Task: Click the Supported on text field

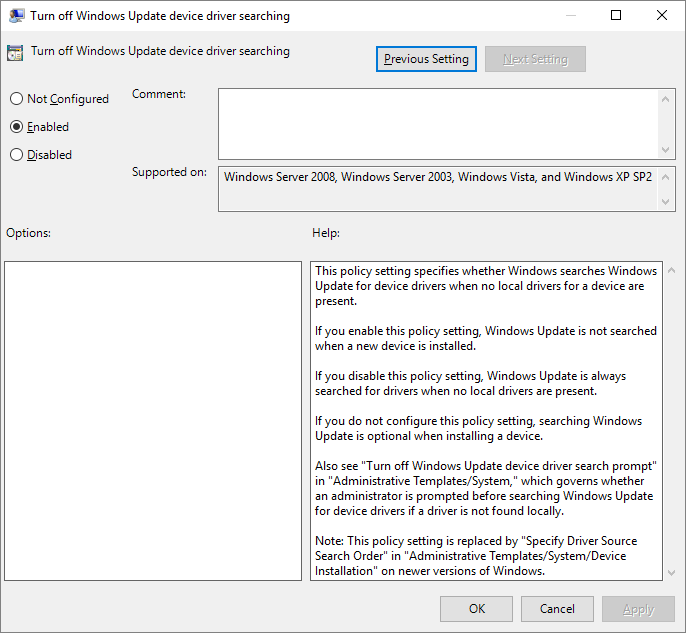Action: tap(438, 189)
